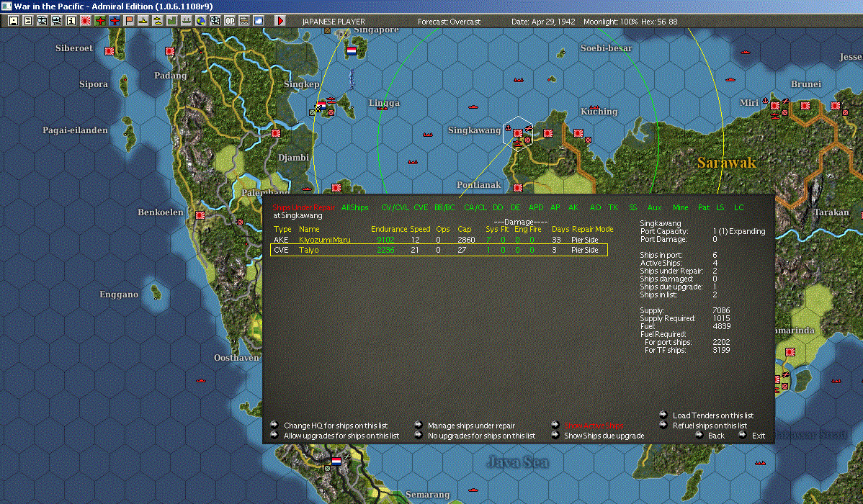
Task: Click the crosshair targeting toolbar icon
Action: click(x=215, y=21)
